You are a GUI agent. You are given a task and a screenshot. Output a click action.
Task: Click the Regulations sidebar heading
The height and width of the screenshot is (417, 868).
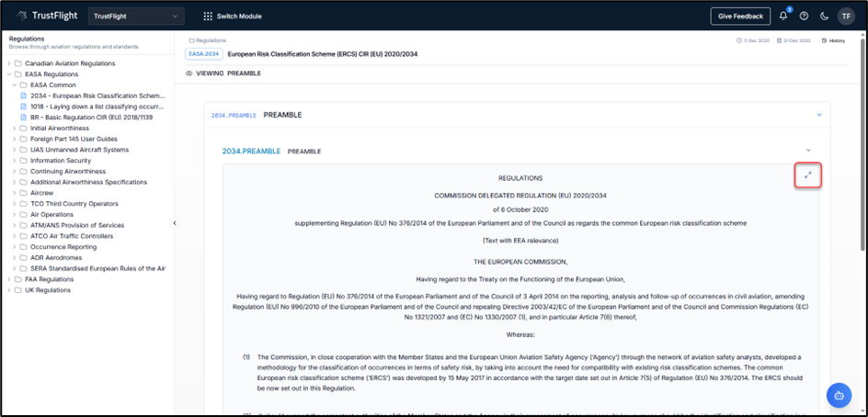27,39
